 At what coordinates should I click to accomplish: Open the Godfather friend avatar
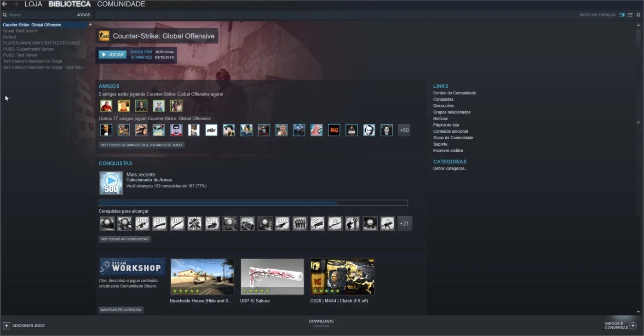click(106, 130)
